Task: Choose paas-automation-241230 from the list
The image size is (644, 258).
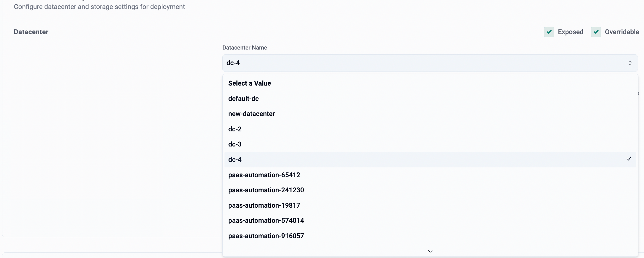Action: click(x=266, y=190)
